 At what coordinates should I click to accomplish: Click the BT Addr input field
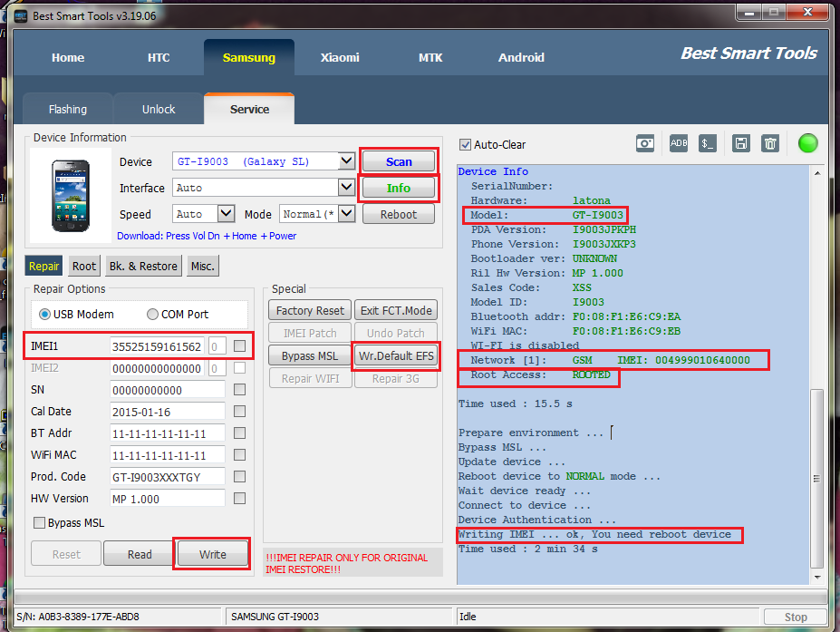(x=167, y=433)
